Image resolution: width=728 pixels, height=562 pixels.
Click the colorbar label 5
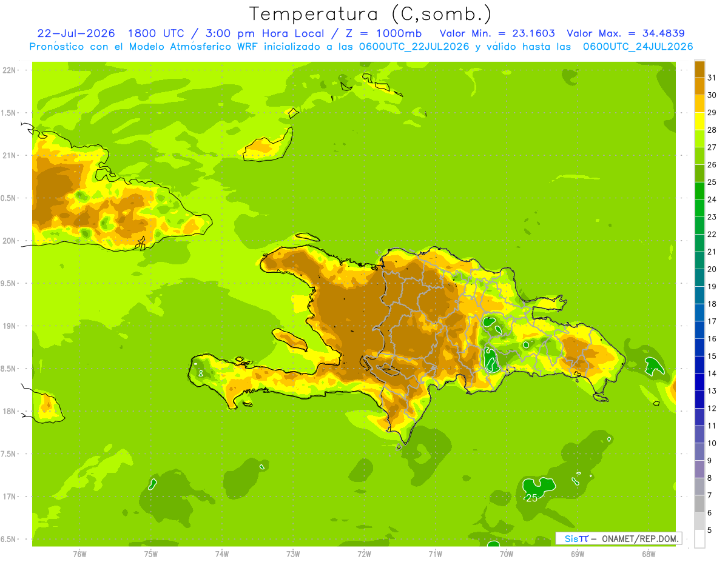710,530
